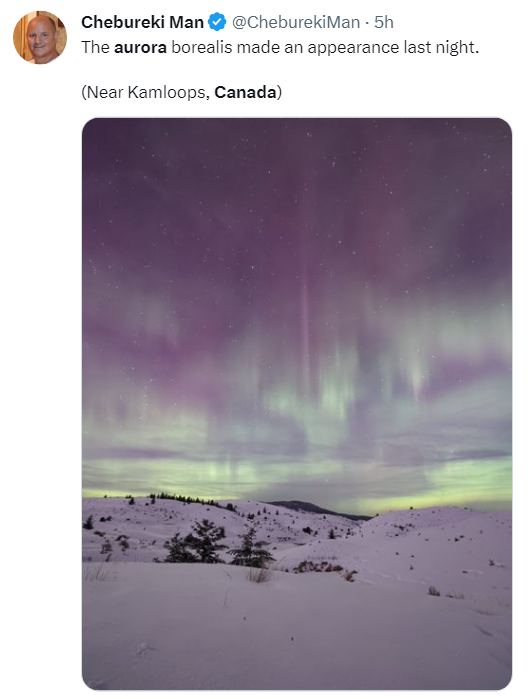The height and width of the screenshot is (699, 529).
Task: Open the 5h timestamp permalink
Action: [384, 22]
